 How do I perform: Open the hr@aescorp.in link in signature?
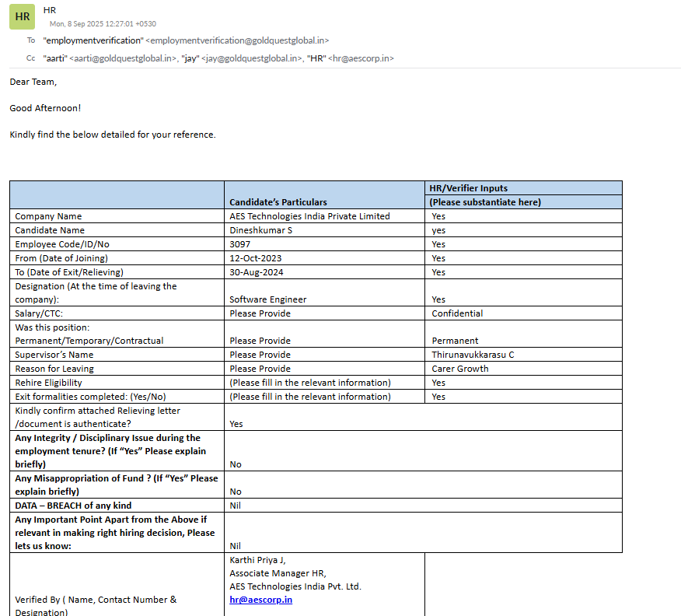pos(260,600)
